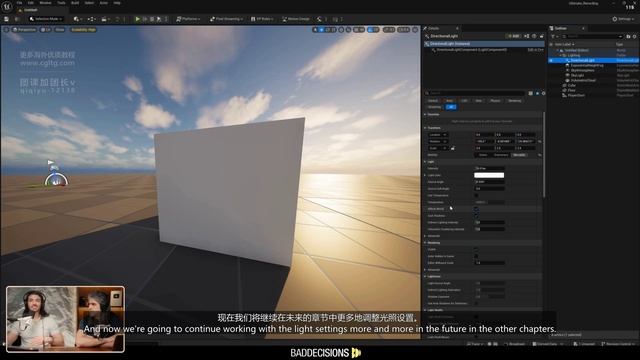
Task: Collapse the Transform section
Action: point(425,128)
